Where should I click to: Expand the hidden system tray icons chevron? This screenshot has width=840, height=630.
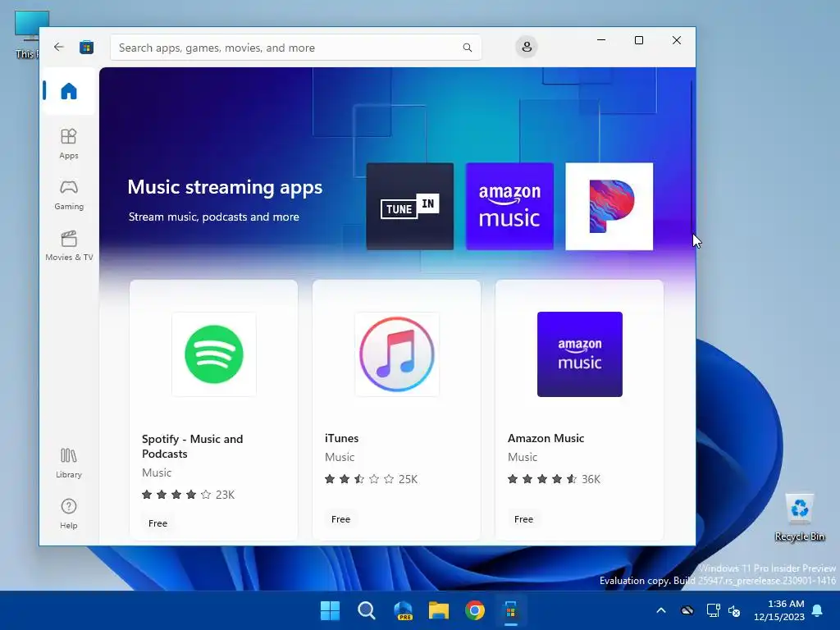pyautogui.click(x=661, y=610)
